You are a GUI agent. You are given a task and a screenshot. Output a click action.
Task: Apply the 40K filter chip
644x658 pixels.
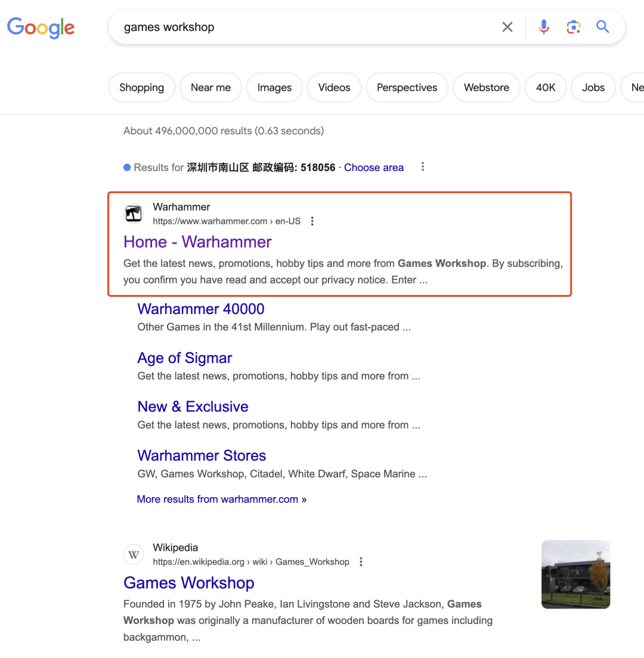click(x=546, y=87)
